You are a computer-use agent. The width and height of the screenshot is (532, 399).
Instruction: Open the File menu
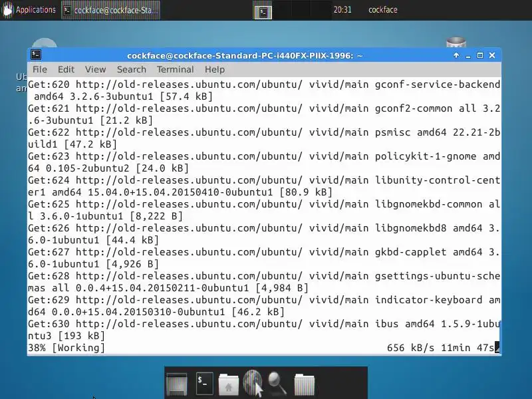(40, 70)
